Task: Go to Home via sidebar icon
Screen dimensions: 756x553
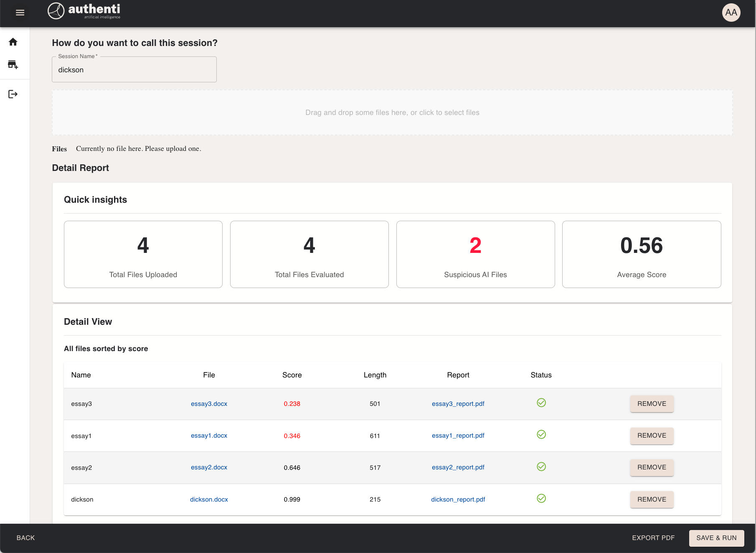Action: pos(13,42)
